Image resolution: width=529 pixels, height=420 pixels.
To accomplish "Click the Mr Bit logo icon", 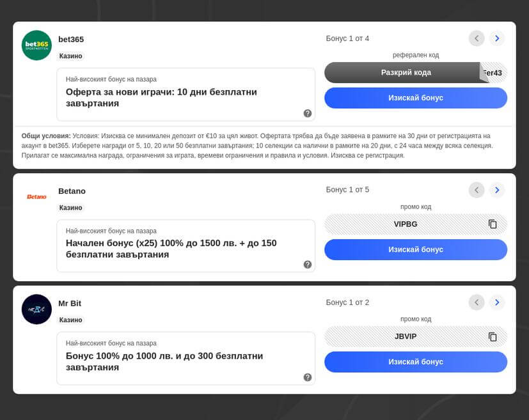I will click(36, 309).
